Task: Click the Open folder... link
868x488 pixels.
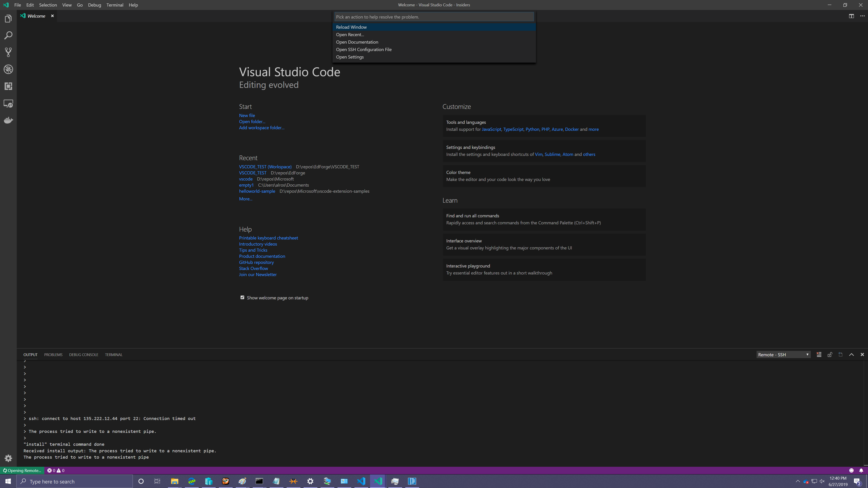Action: coord(252,122)
